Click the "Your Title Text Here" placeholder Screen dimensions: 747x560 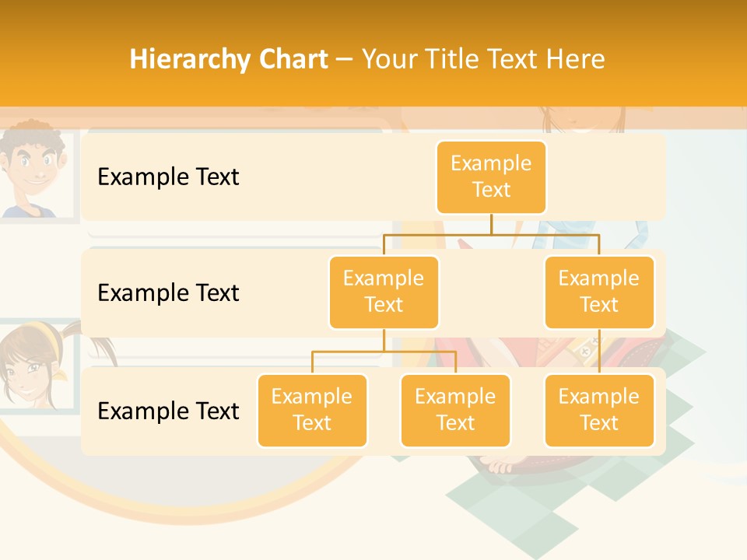pyautogui.click(x=483, y=59)
